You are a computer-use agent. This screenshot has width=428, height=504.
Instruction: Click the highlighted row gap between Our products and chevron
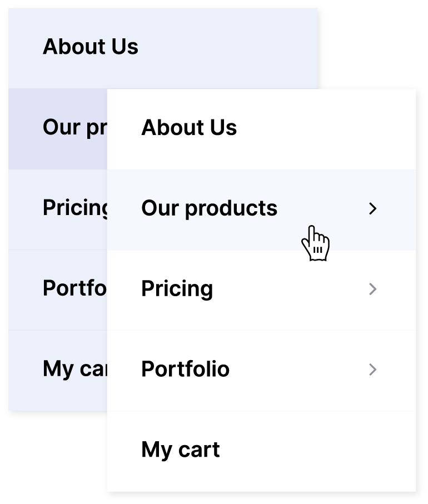(x=322, y=208)
